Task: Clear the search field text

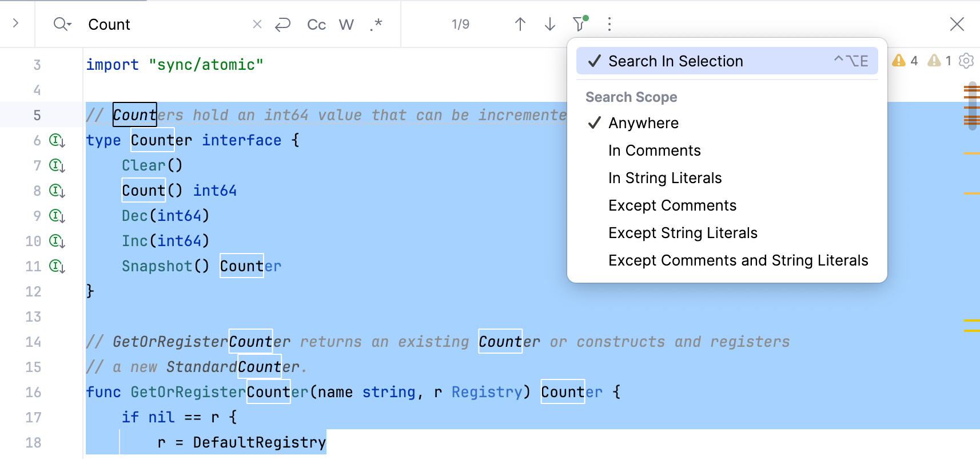Action: pos(257,24)
